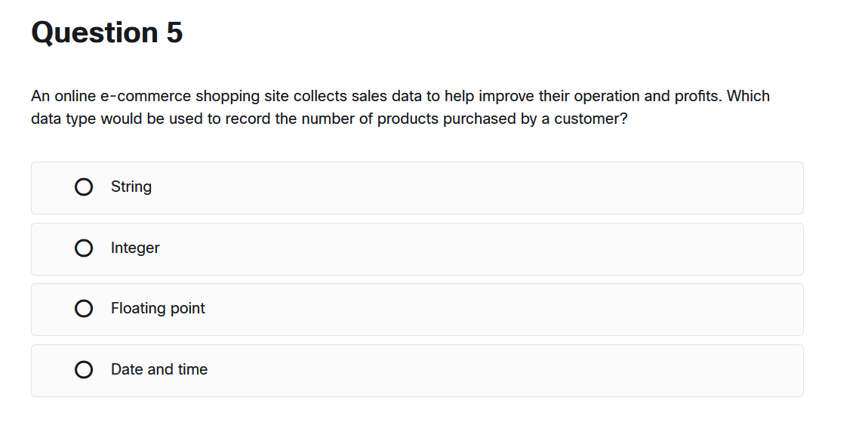Click the Date and time option label text
This screenshot has height=438, width=868.
(159, 369)
